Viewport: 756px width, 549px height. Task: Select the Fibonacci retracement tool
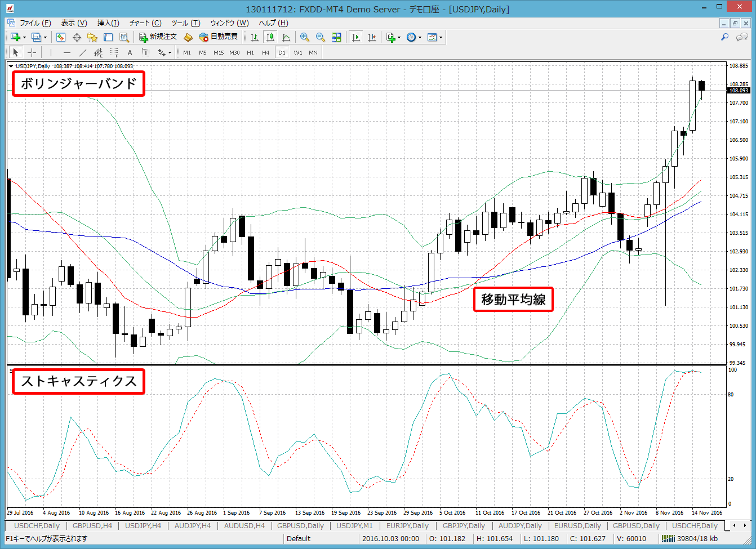114,52
